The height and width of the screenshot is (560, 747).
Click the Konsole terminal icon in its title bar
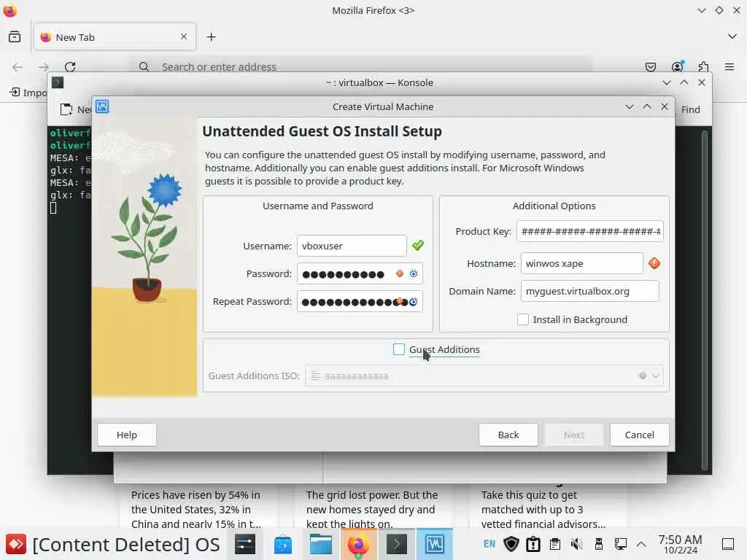point(58,82)
